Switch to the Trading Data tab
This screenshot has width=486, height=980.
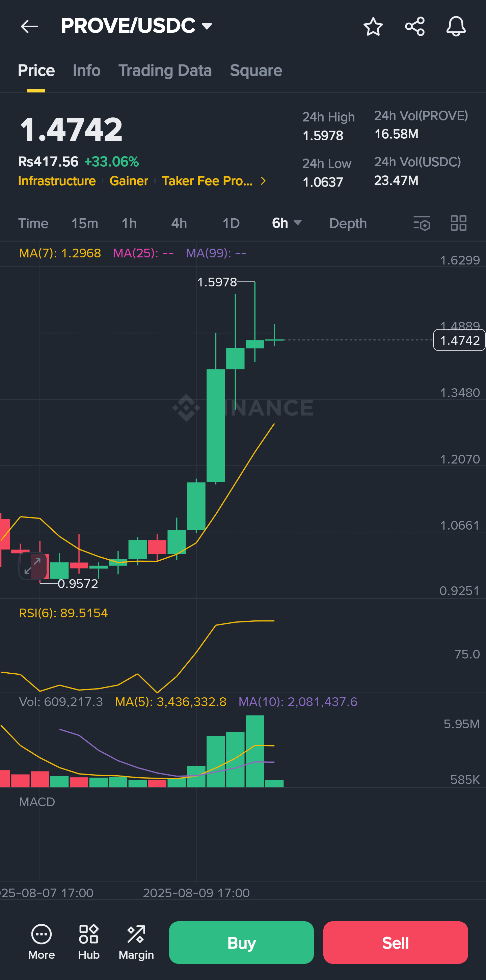pyautogui.click(x=165, y=71)
